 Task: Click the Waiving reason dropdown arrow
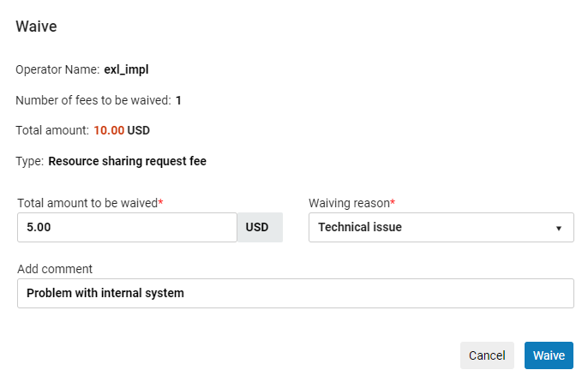click(x=559, y=229)
